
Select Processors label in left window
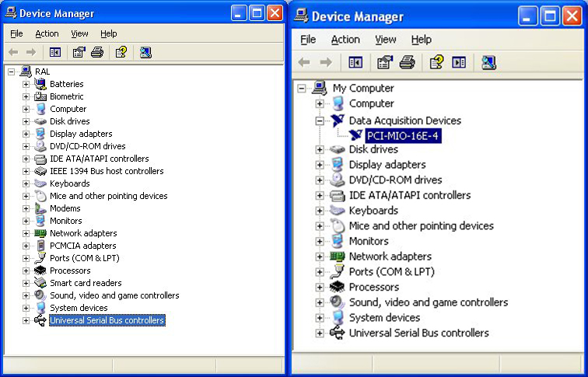[70, 271]
